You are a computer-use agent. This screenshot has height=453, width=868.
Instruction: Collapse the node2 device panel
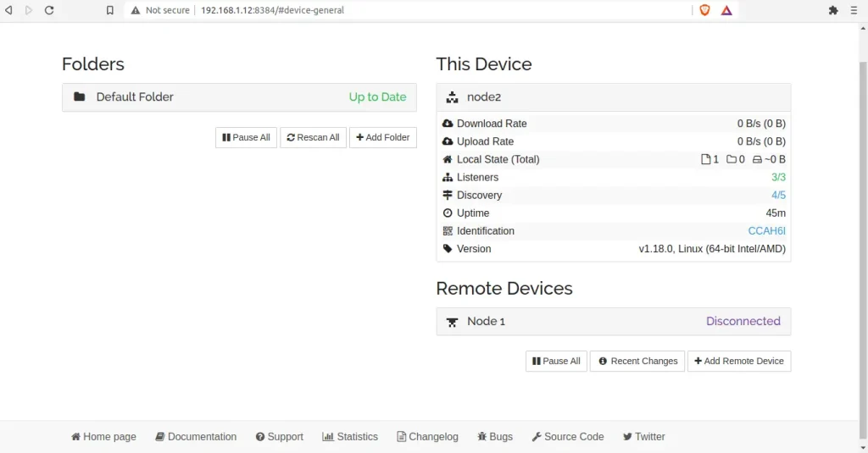coord(614,97)
